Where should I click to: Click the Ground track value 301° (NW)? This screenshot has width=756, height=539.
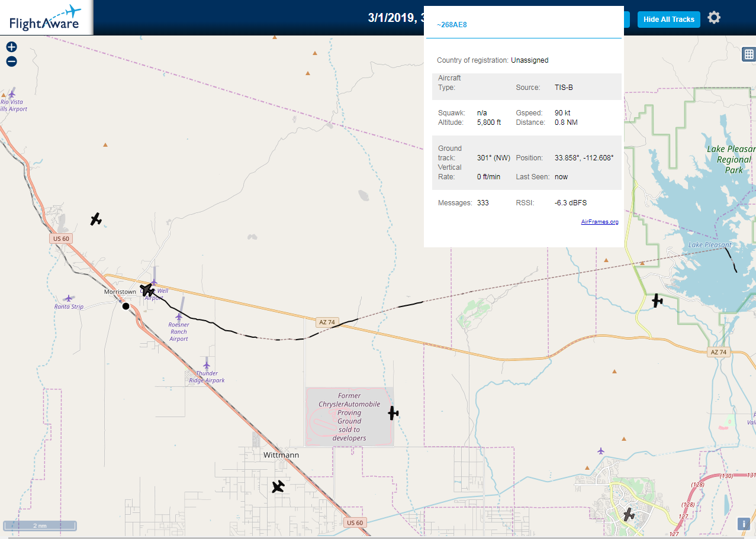coord(494,158)
